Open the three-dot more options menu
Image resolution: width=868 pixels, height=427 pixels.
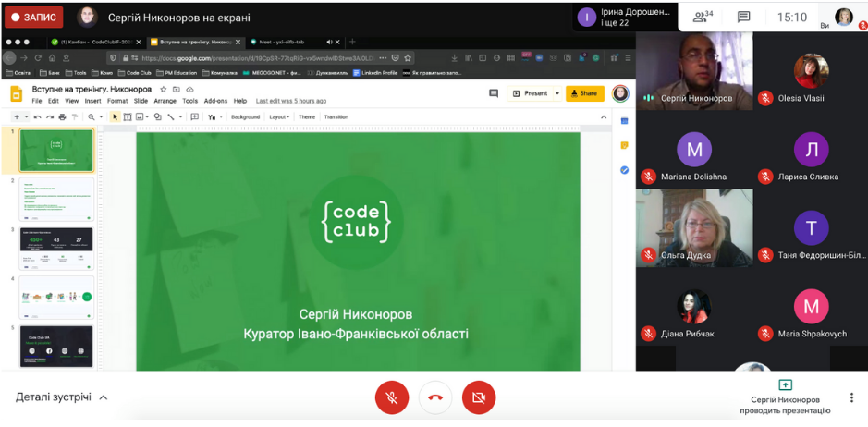click(851, 397)
